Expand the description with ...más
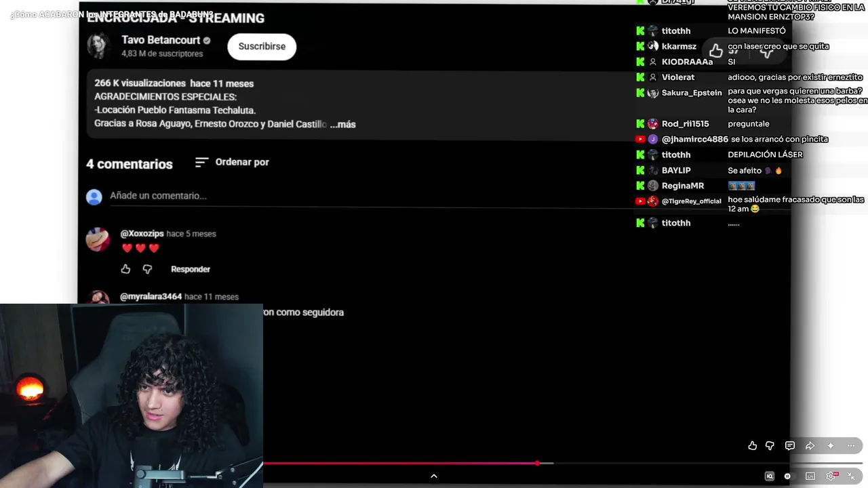The image size is (868, 488). pyautogui.click(x=342, y=124)
